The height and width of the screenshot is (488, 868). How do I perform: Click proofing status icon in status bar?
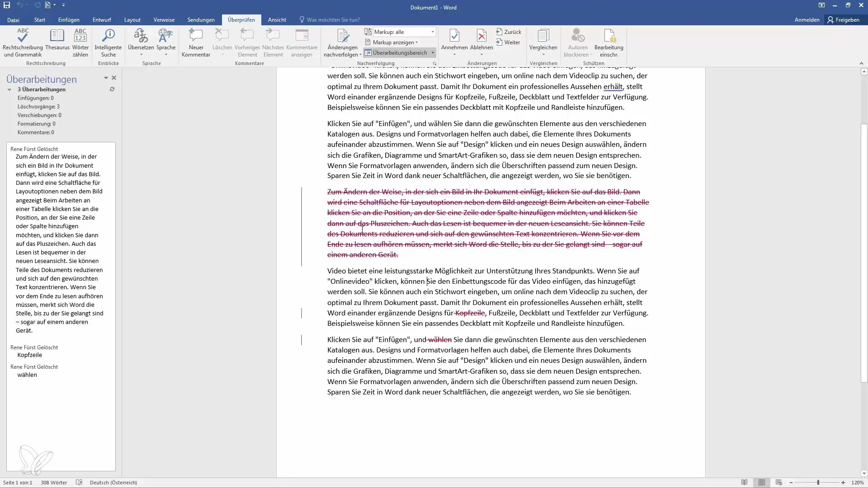coord(79,483)
